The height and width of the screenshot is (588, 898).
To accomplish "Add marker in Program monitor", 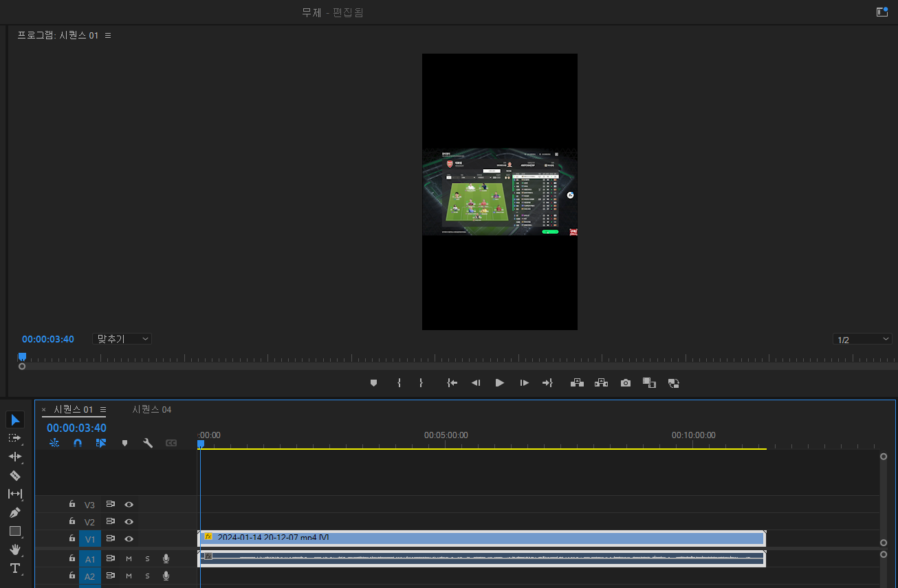I will pos(373,383).
